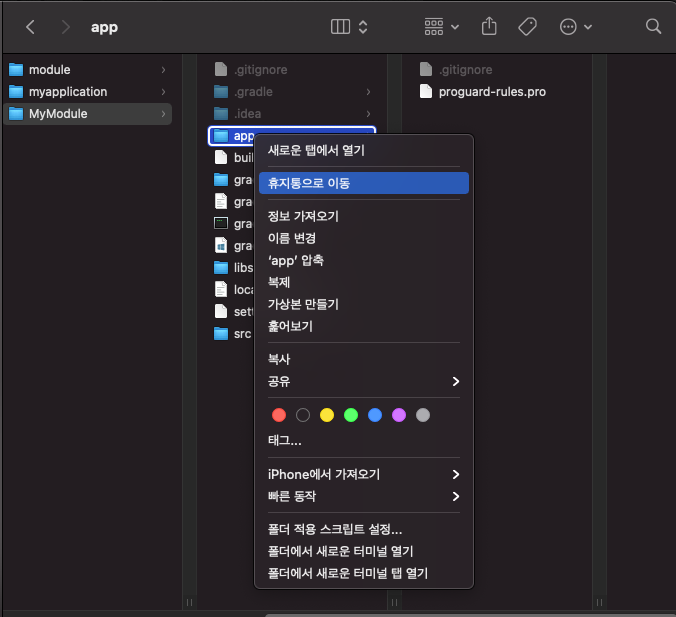Apply the yellow tag color

pos(327,415)
